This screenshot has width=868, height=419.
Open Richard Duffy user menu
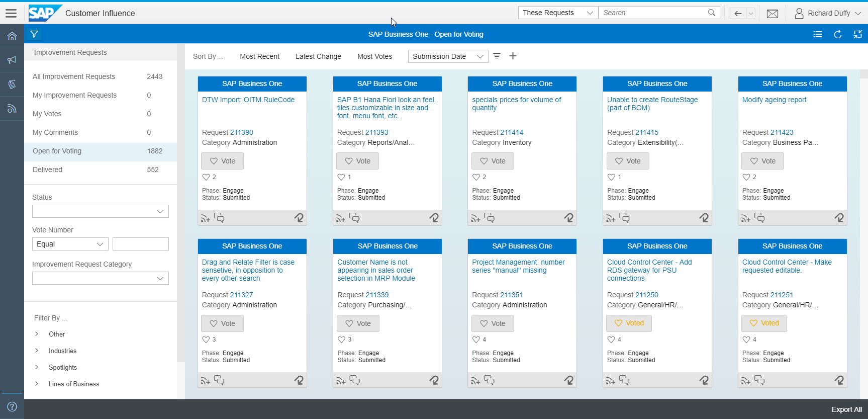[x=828, y=13]
